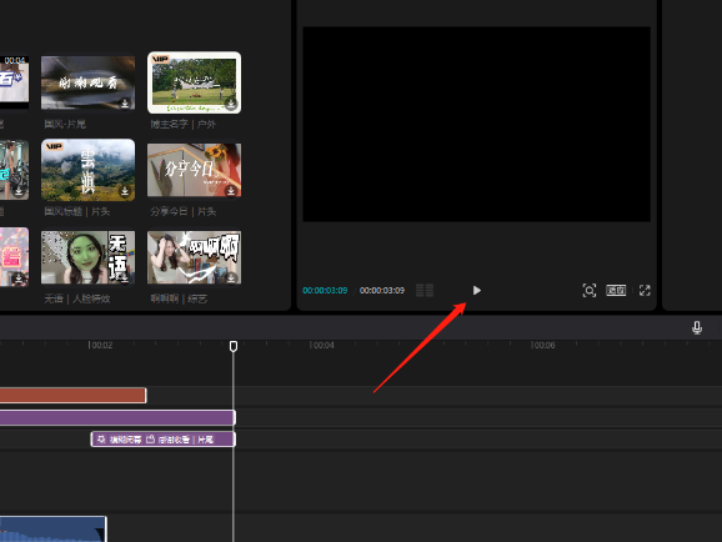The height and width of the screenshot is (542, 722).
Task: Click the black preview canvas
Action: [x=477, y=124]
